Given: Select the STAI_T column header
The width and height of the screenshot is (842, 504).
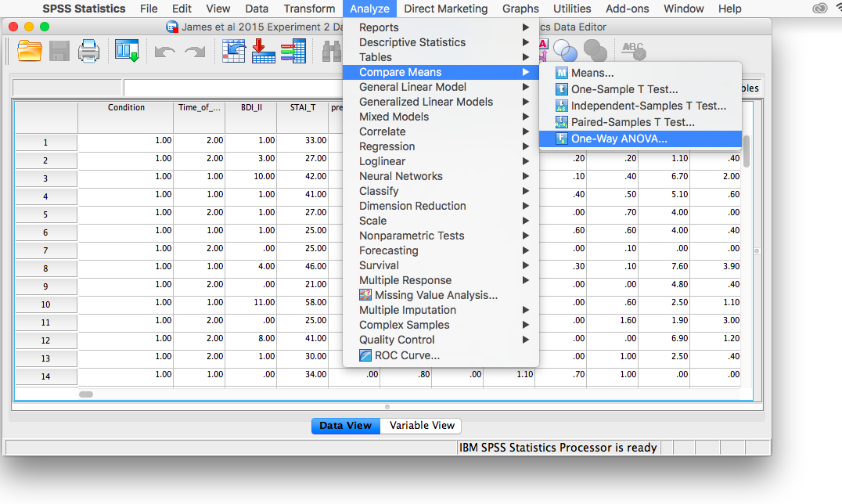Looking at the screenshot, I should point(303,117).
